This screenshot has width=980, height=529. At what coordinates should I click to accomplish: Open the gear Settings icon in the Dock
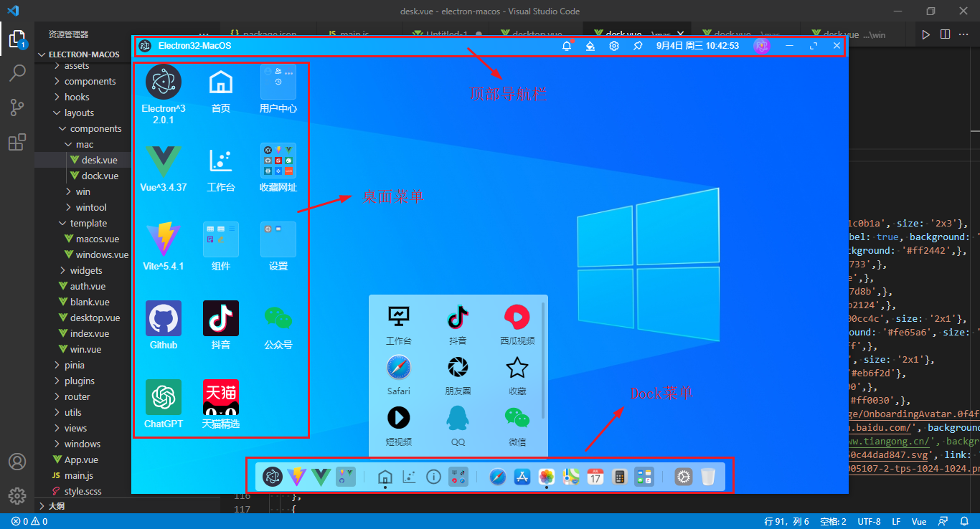(684, 477)
